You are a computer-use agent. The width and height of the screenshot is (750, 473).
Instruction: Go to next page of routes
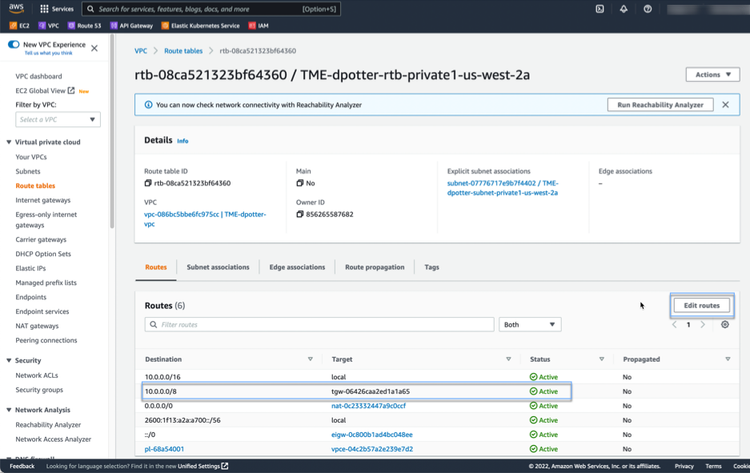coord(703,324)
